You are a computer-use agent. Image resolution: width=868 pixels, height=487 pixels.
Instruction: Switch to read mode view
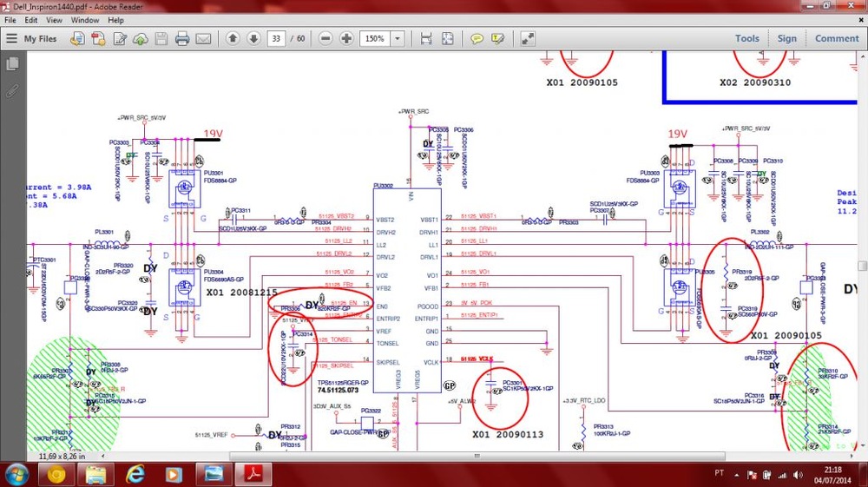click(x=528, y=39)
